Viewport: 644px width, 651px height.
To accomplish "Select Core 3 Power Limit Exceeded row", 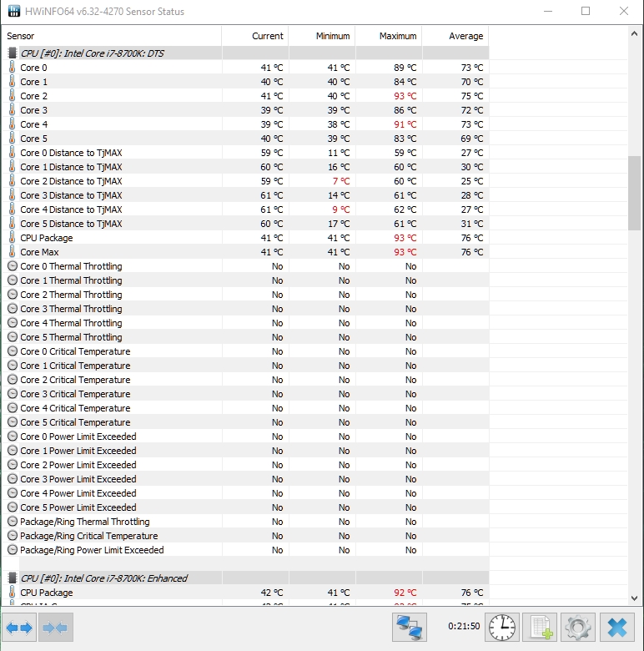I will point(245,479).
